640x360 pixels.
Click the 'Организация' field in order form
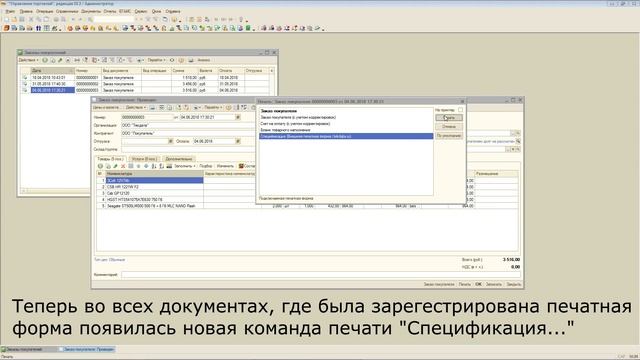tap(188, 125)
